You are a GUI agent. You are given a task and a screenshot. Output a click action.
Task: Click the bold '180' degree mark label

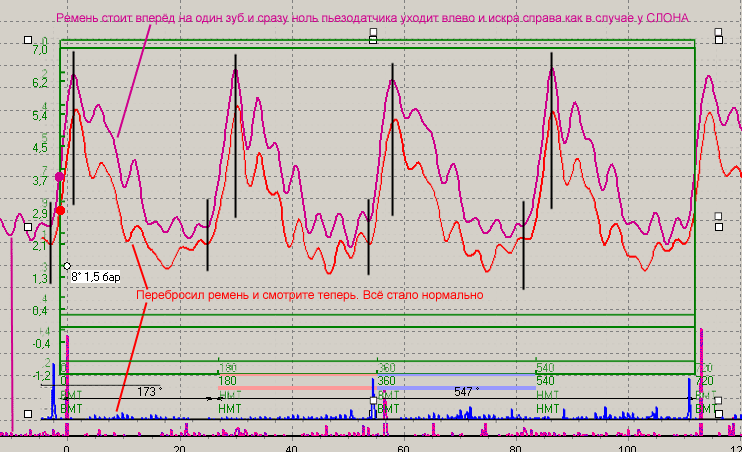click(x=228, y=381)
